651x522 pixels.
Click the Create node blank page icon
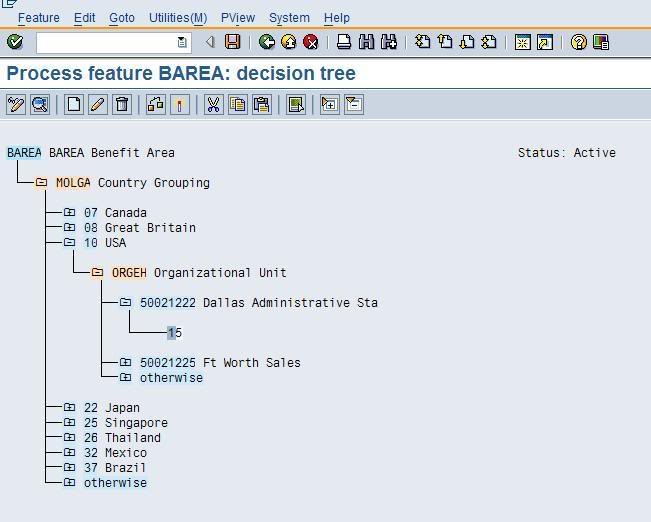[74, 104]
